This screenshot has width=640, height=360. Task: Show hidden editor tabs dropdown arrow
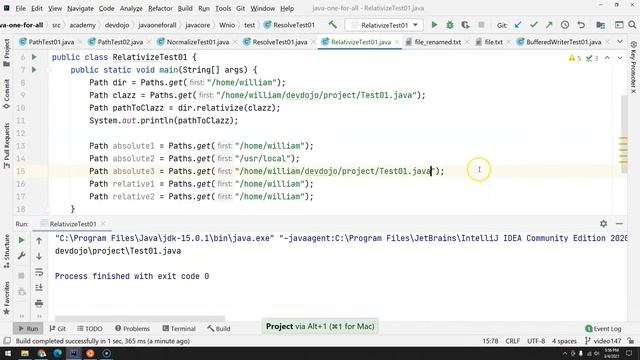coord(620,42)
